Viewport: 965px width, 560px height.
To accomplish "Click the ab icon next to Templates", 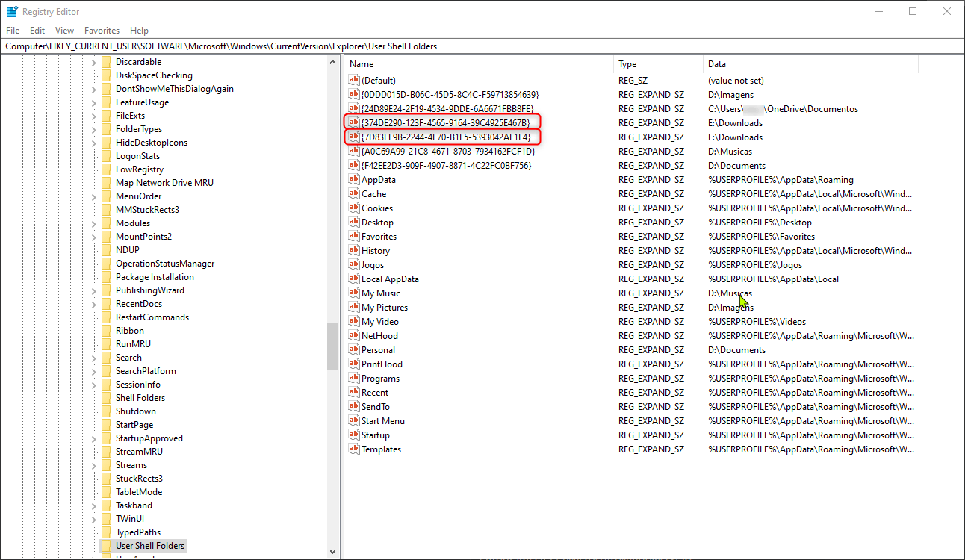I will [354, 449].
